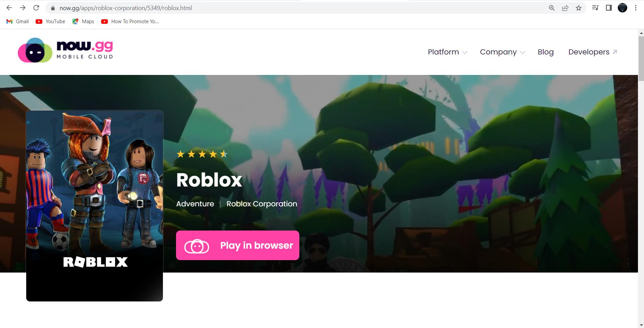
Task: Bookmark this page with star icon
Action: [578, 8]
